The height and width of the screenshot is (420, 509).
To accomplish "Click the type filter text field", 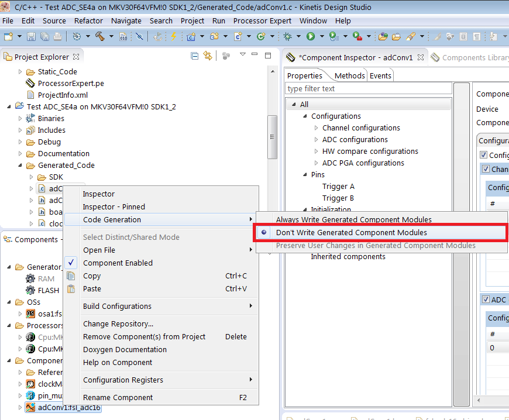I will pyautogui.click(x=369, y=88).
